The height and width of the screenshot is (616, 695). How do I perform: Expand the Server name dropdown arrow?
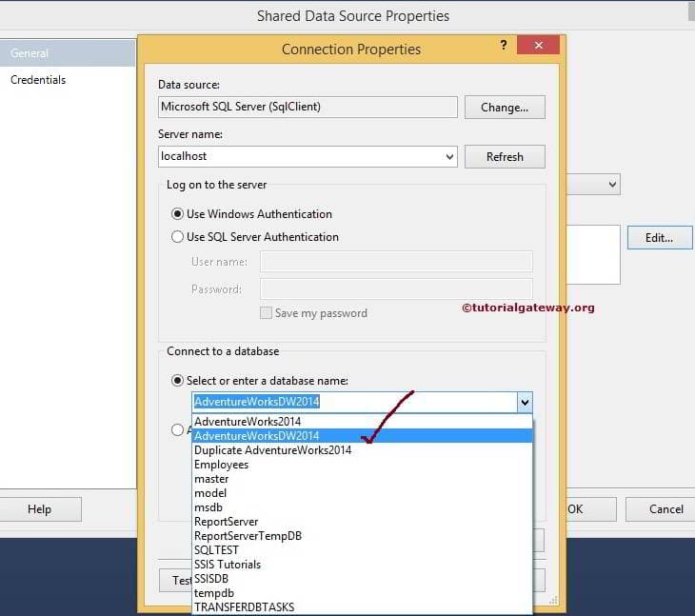449,156
